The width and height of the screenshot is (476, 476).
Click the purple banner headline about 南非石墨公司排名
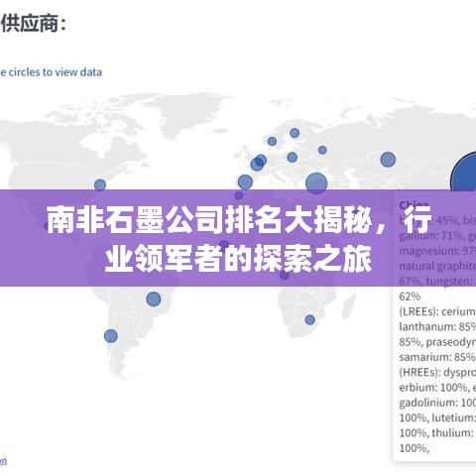click(x=239, y=239)
